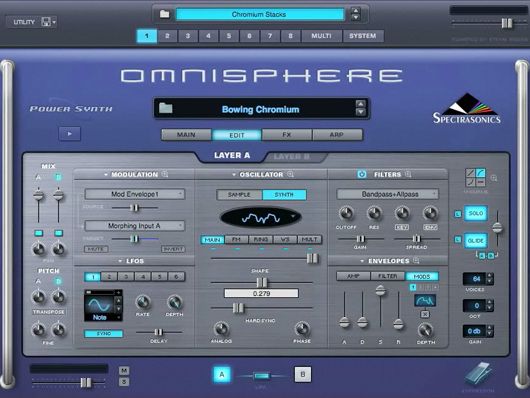Click the oscillator SHAPE slider handle

262,282
